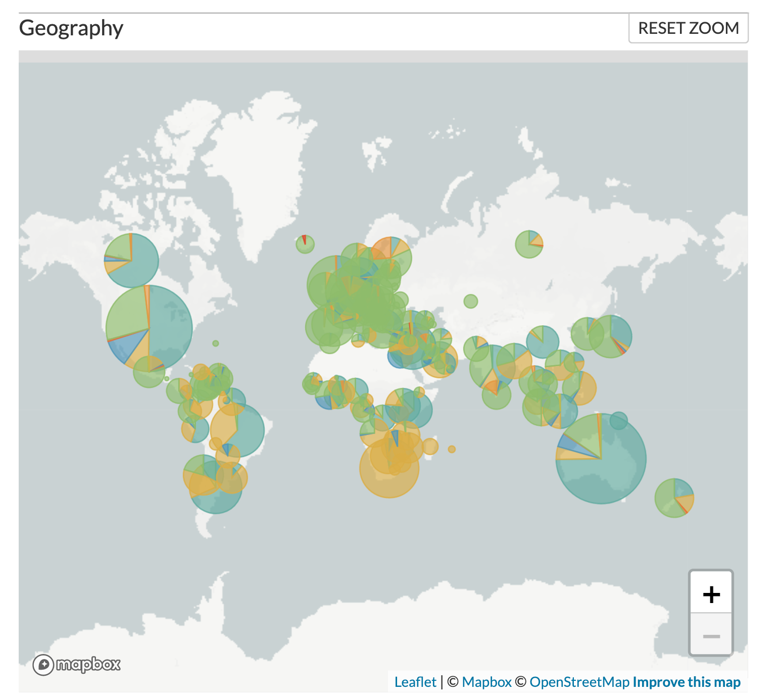Select the large pie marker over United States
The height and width of the screenshot is (700, 781).
pyautogui.click(x=149, y=328)
